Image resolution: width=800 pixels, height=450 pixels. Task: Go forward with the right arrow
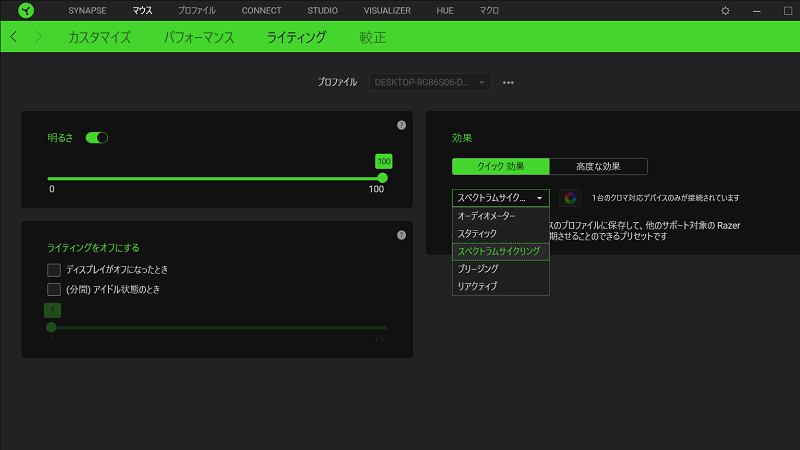pyautogui.click(x=39, y=37)
